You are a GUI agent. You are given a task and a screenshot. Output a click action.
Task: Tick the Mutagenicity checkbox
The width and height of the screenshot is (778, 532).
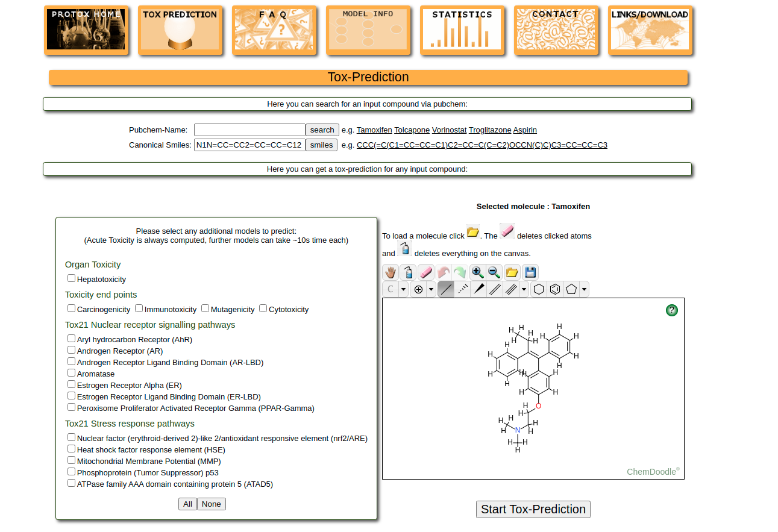click(205, 308)
